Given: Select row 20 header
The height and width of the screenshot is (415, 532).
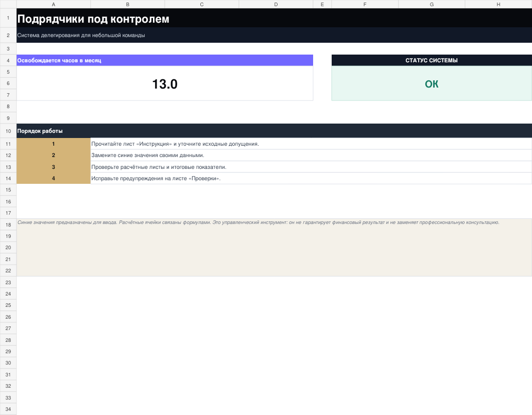Looking at the screenshot, I should click(x=8, y=248).
